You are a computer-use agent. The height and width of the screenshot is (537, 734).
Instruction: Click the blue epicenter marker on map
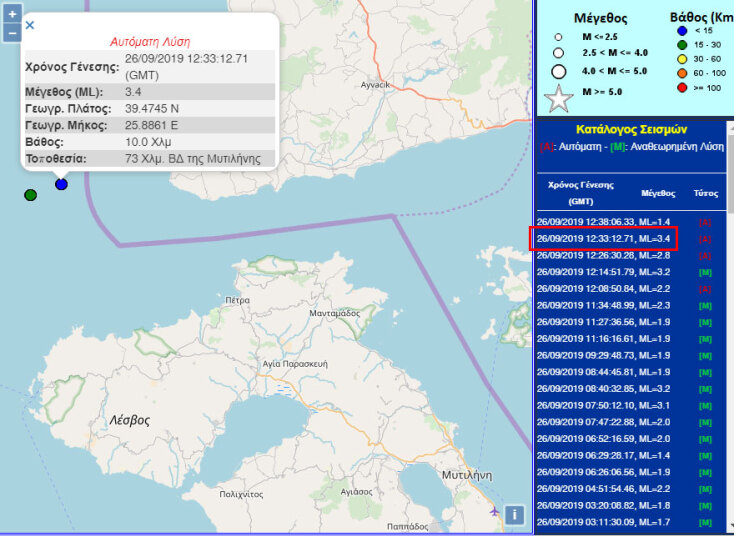[x=61, y=184]
